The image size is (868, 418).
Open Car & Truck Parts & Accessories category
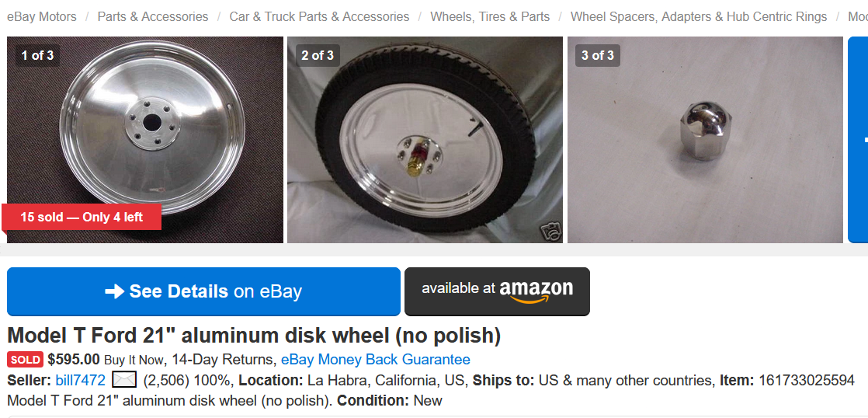[319, 16]
